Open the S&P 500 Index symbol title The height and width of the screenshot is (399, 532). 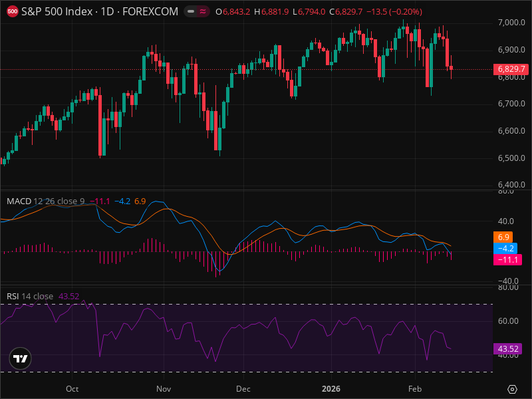(x=99, y=11)
